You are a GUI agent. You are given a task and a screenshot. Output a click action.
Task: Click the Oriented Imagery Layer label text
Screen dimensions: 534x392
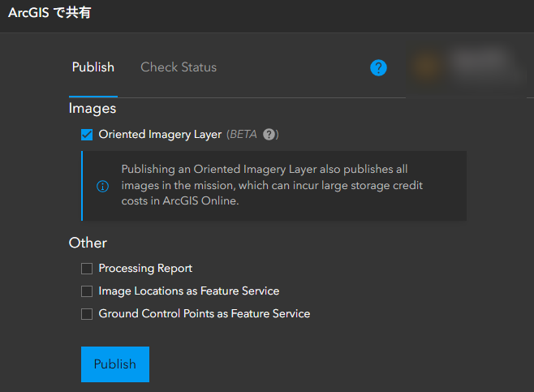[160, 135]
